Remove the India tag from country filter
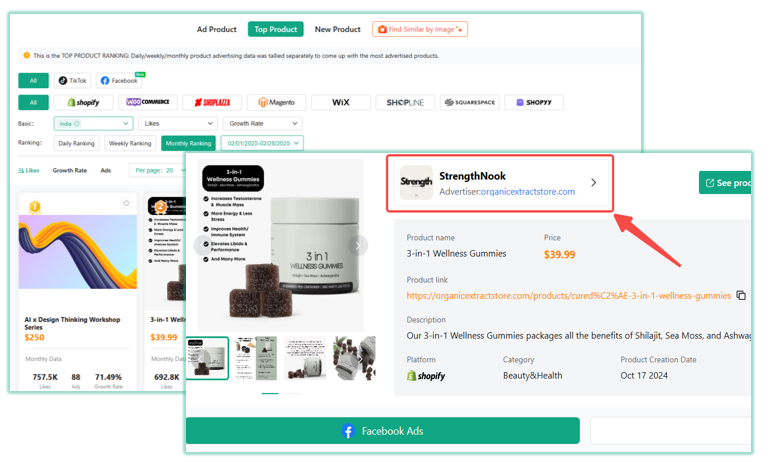This screenshot has width=773, height=473. click(77, 124)
